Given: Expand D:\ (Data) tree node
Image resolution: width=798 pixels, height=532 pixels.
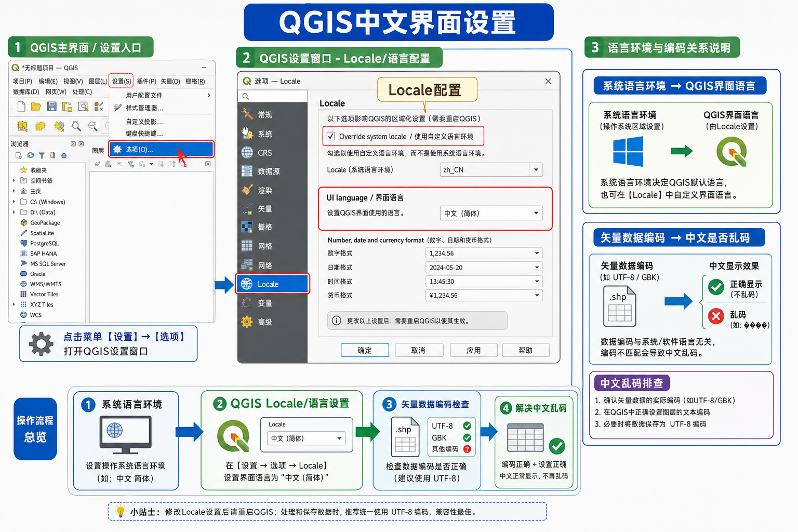Looking at the screenshot, I should pos(14,212).
